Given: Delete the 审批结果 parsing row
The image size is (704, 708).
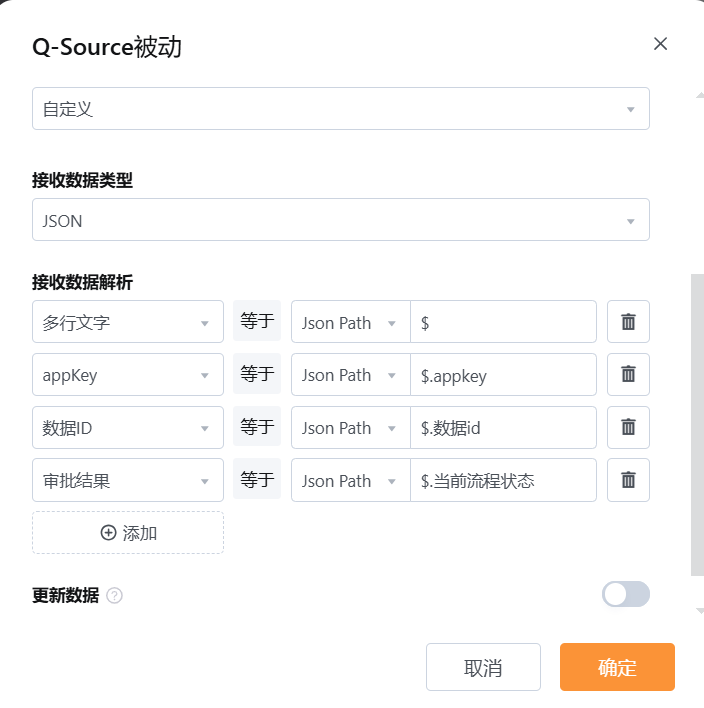Looking at the screenshot, I should tap(628, 480).
